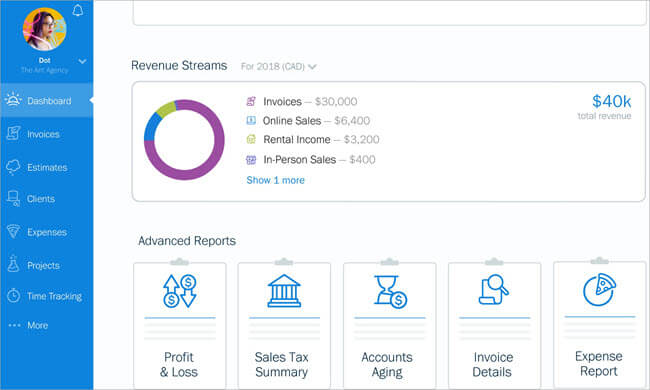Viewport: 650px width, 390px height.
Task: Click the In-Person Sales stream icon
Action: coord(251,160)
